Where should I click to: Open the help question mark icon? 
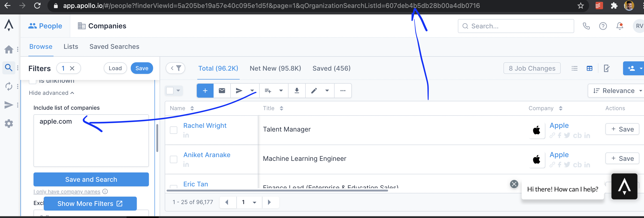[x=603, y=26]
